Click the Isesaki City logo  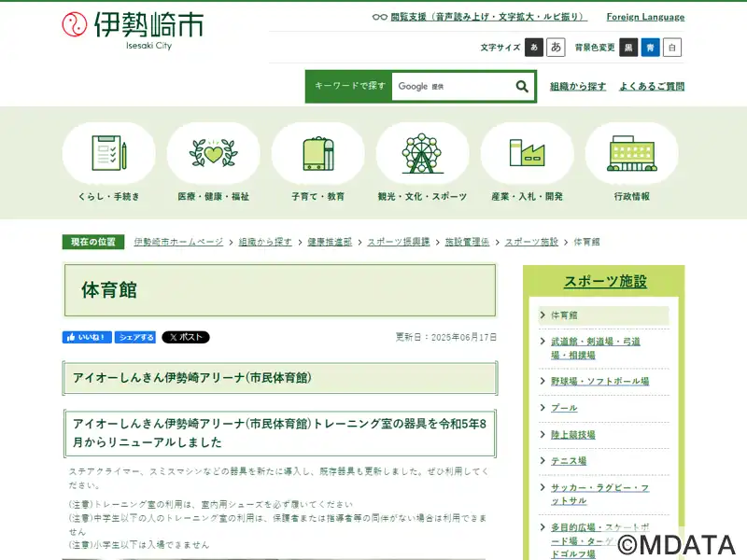[x=132, y=28]
